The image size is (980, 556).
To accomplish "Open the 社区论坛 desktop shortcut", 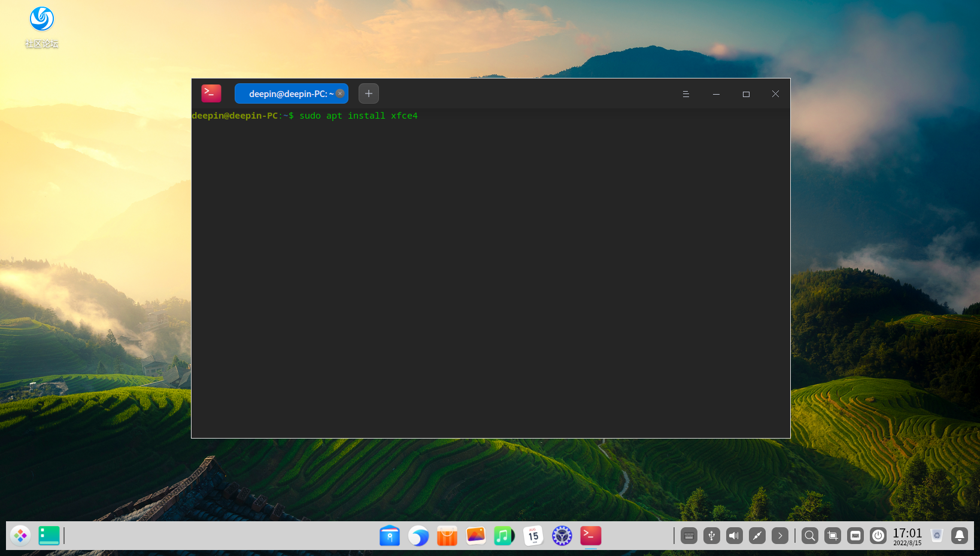I will coord(41,26).
